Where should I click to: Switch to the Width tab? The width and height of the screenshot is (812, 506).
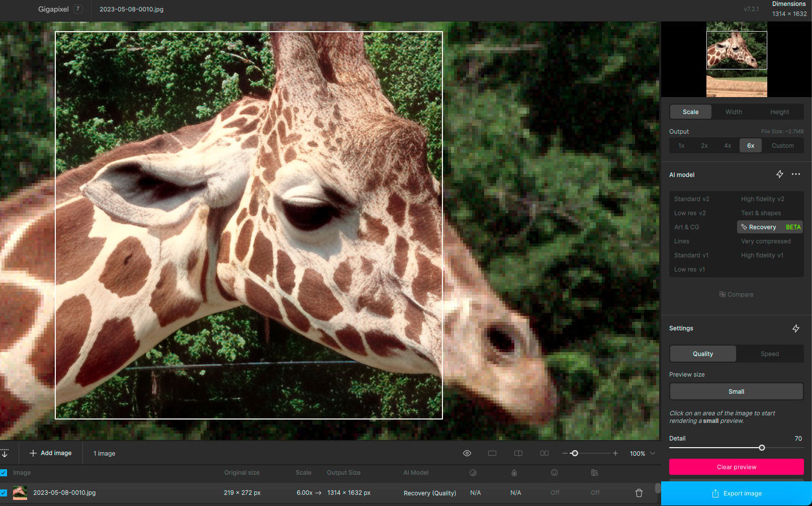tap(734, 112)
